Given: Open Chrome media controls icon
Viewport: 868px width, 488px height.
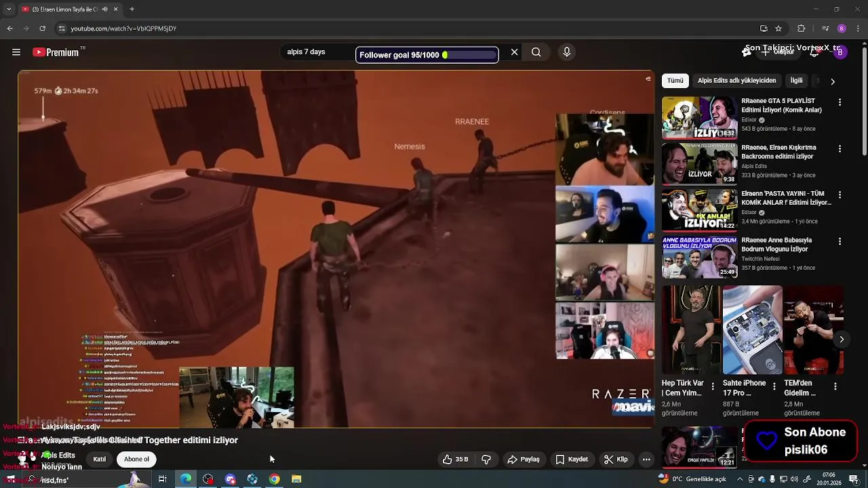Looking at the screenshot, I should pos(825,28).
